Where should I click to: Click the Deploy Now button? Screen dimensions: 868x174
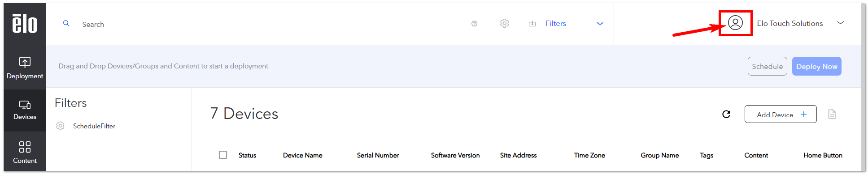816,66
